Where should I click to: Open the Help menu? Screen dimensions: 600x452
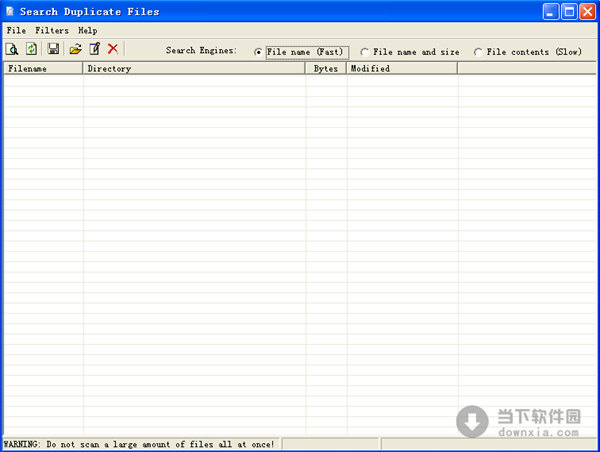tap(88, 31)
